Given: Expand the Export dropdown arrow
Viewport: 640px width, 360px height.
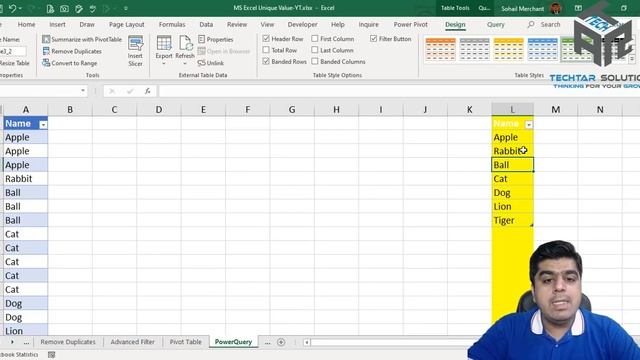Looking at the screenshot, I should (x=164, y=64).
